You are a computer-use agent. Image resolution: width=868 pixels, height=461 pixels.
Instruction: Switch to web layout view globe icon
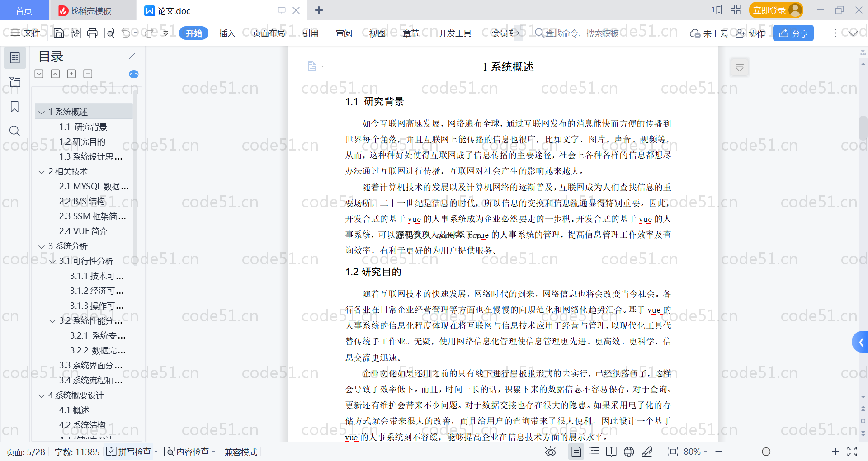point(629,452)
